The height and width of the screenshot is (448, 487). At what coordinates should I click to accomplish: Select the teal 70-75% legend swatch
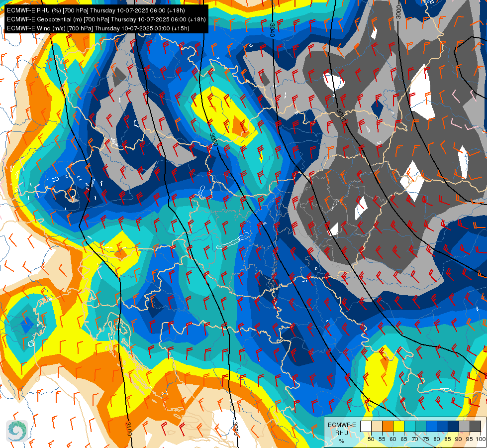coord(420,426)
